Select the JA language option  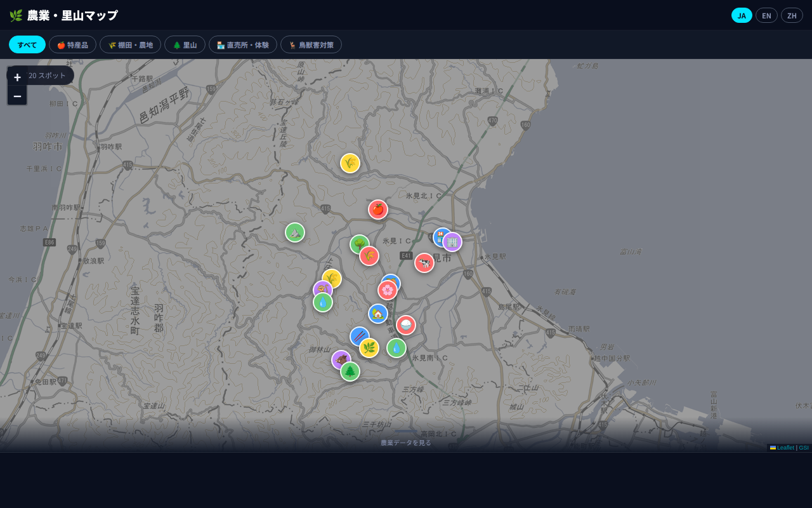point(742,15)
